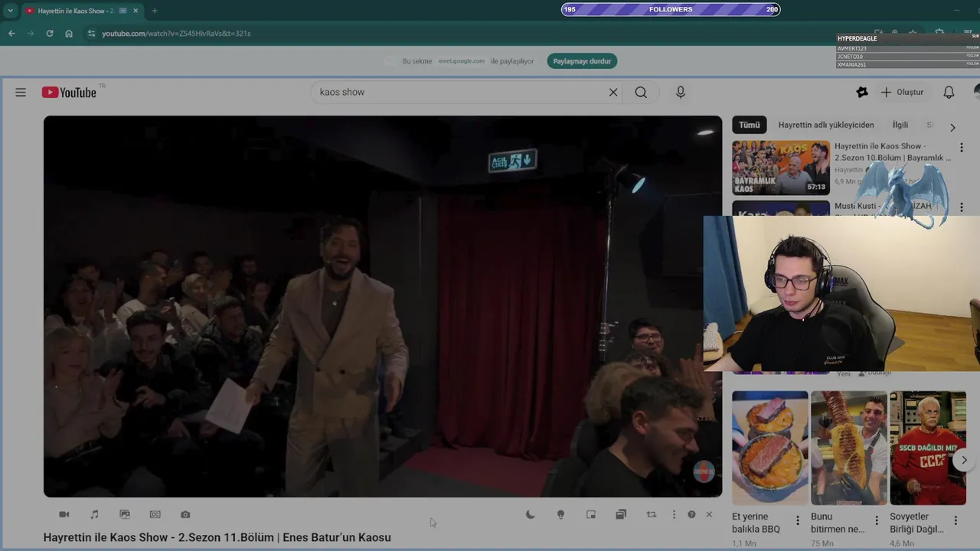
Task: Select the İlgili filter chip
Action: pos(900,125)
